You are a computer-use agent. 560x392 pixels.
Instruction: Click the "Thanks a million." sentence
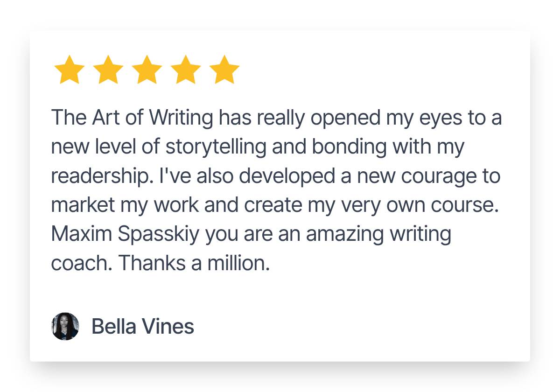(194, 263)
